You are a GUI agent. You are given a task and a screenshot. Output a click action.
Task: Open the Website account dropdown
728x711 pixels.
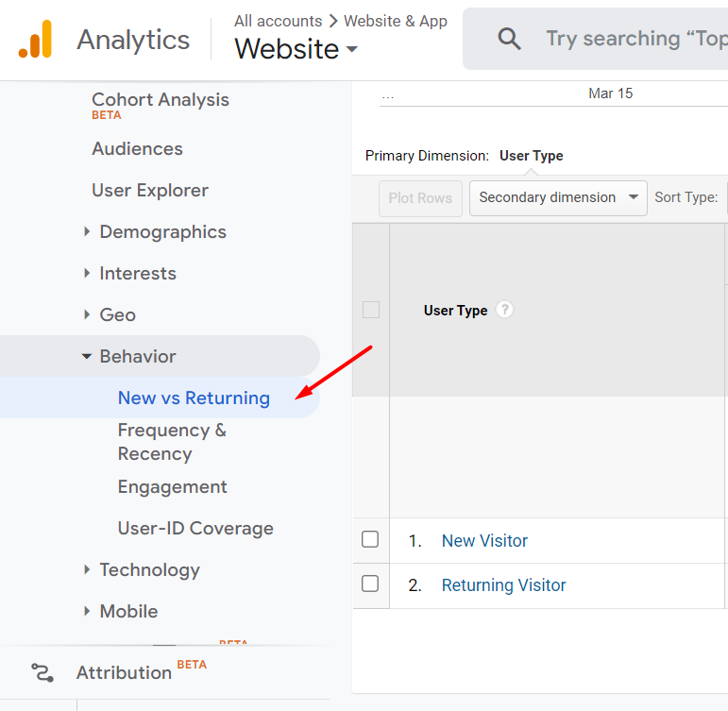click(x=296, y=48)
